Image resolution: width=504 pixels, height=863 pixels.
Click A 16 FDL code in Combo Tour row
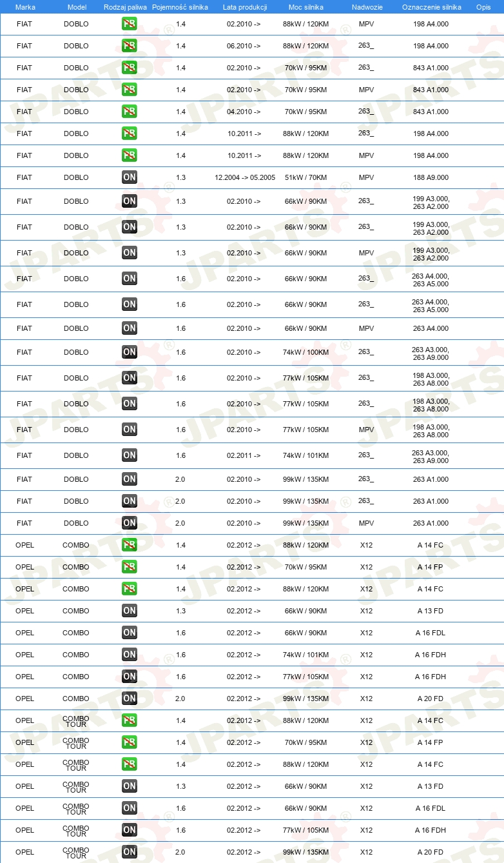431,808
